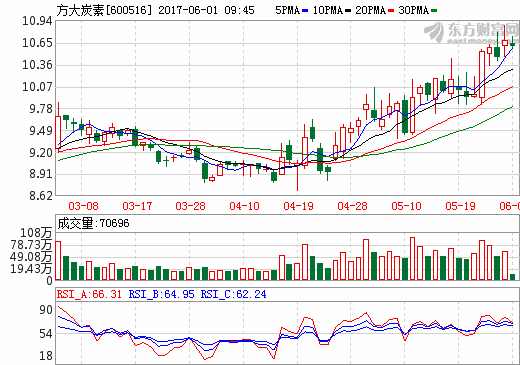This screenshot has width=520, height=365.
Task: Click the RSI_A:66.31 indicator label
Action: [89, 294]
